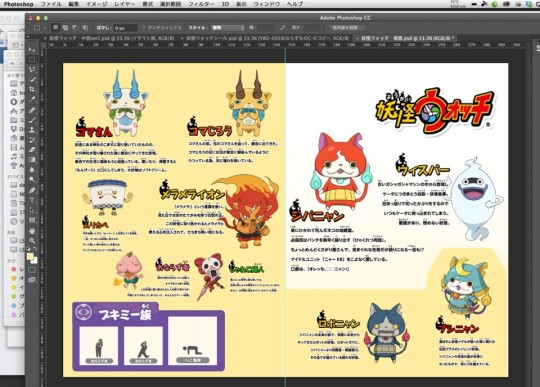Toggle Quick Mask mode
The width and height of the screenshot is (540, 387).
[32, 270]
